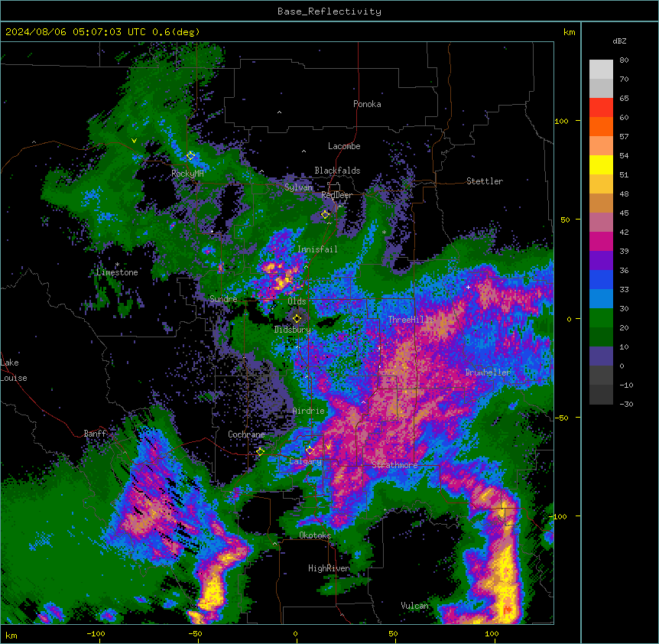Click the Banff label
This screenshot has height=644, width=659.
(95, 434)
